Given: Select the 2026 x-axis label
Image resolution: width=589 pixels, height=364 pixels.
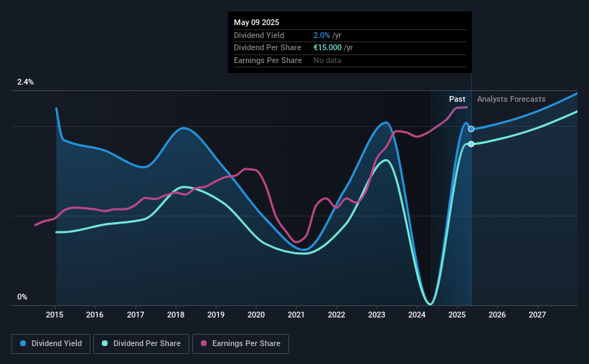Looking at the screenshot, I should click(x=497, y=315).
